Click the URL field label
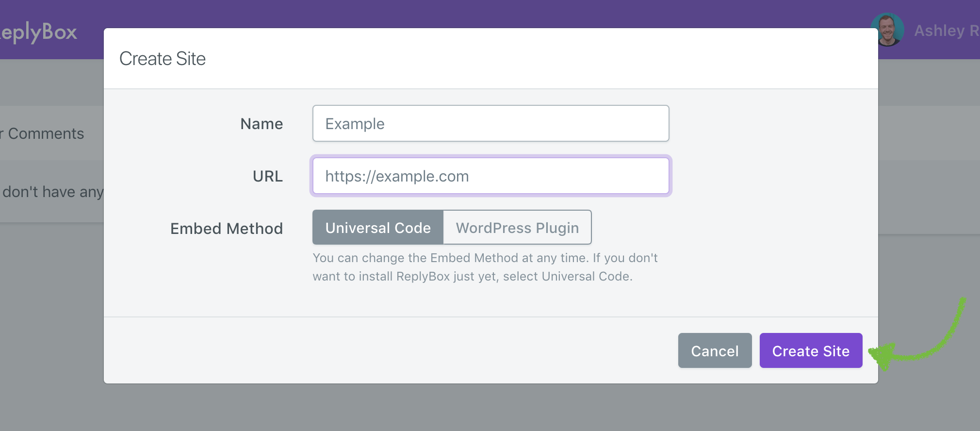This screenshot has height=431, width=980. point(267,176)
